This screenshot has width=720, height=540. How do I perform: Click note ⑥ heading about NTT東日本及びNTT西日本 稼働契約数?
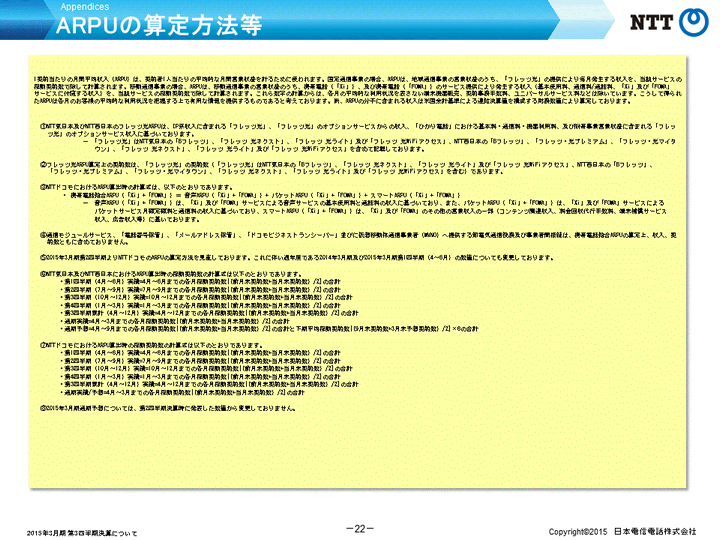click(171, 274)
